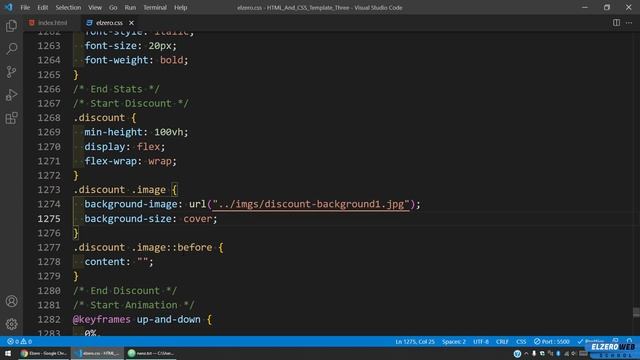The height and width of the screenshot is (360, 640).
Task: Open the Run and Debug view
Action: (11, 95)
